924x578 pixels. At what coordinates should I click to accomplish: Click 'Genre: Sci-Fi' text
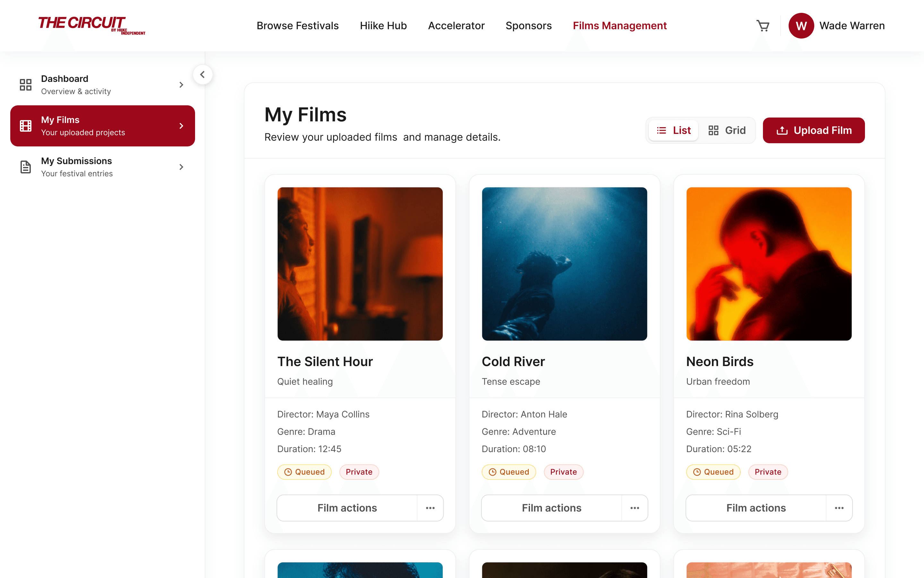pyautogui.click(x=714, y=432)
